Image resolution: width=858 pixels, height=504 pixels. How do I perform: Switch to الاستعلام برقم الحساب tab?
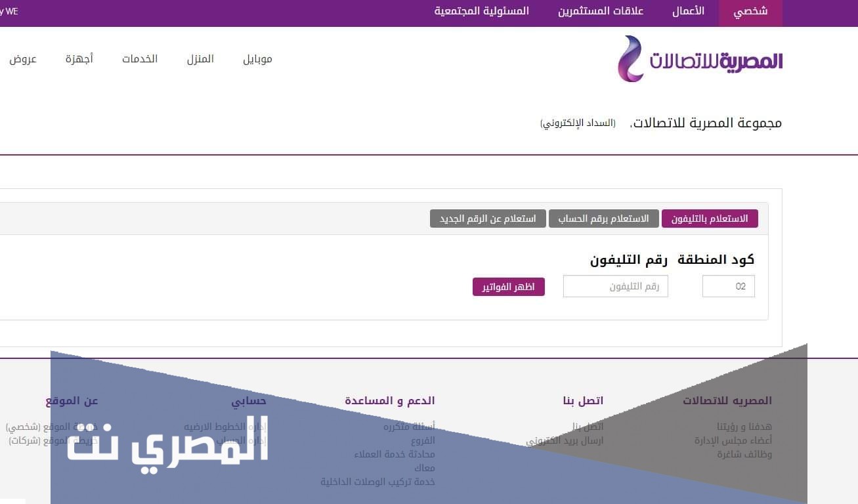coord(603,219)
